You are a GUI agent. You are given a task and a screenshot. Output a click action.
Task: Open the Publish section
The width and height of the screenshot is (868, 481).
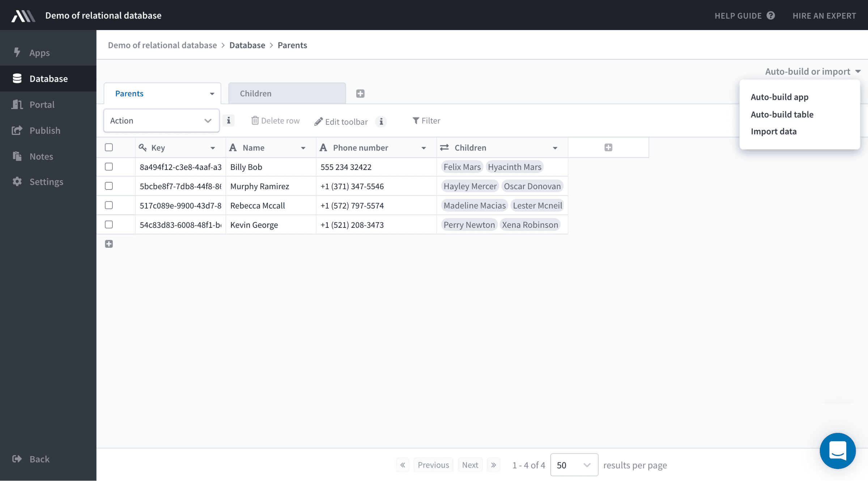click(x=45, y=130)
